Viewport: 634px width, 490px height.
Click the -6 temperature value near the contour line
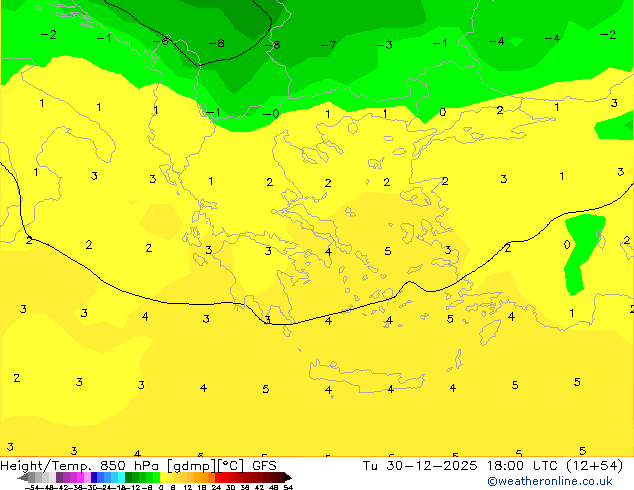pyautogui.click(x=161, y=41)
